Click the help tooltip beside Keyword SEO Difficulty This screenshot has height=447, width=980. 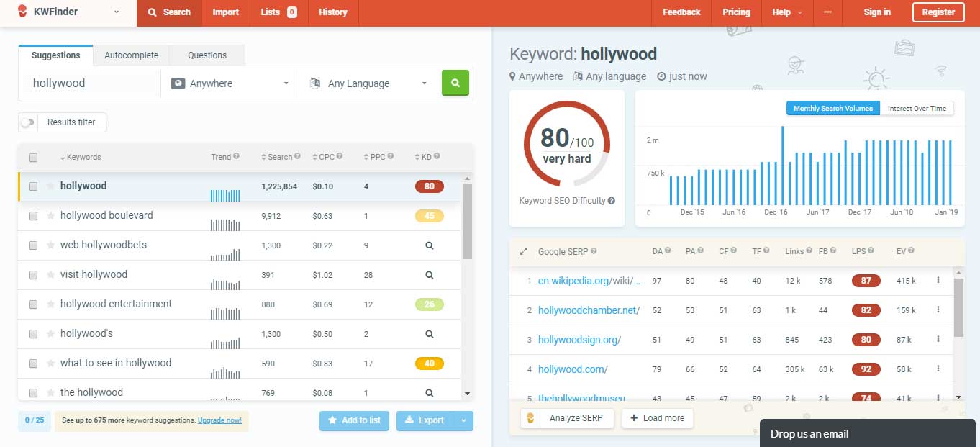[x=612, y=201]
